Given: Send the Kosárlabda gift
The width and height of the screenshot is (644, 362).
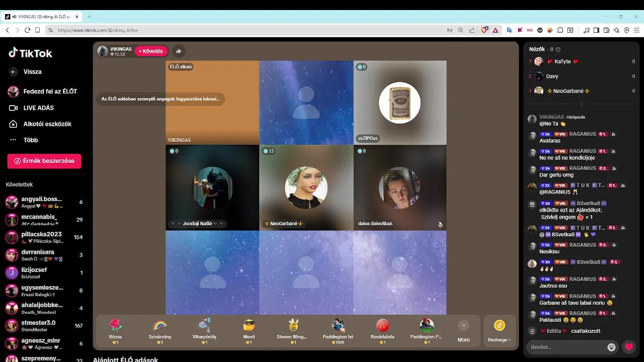Looking at the screenshot, I should [382, 331].
